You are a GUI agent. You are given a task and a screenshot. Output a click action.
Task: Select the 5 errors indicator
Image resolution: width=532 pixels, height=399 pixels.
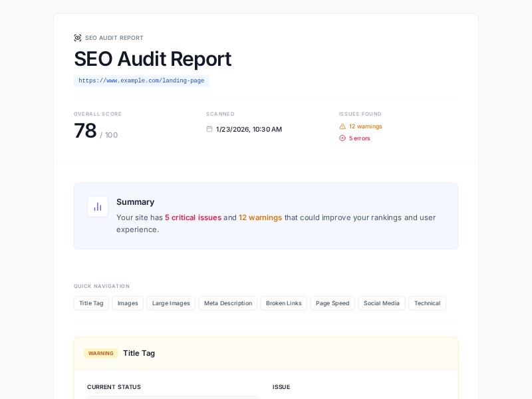pyautogui.click(x=356, y=138)
